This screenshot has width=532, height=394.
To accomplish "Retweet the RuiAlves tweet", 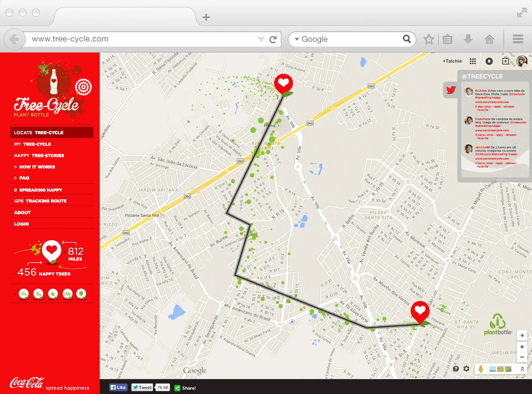I will click(509, 106).
